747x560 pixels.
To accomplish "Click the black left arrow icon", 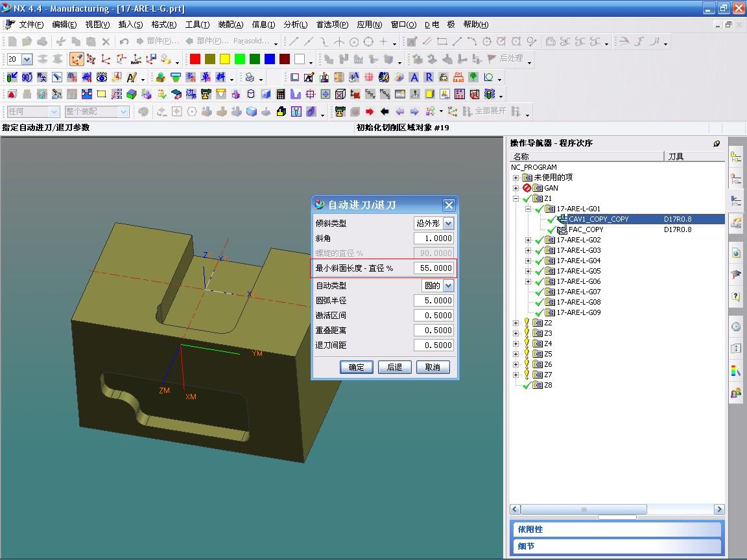I will tap(385, 111).
